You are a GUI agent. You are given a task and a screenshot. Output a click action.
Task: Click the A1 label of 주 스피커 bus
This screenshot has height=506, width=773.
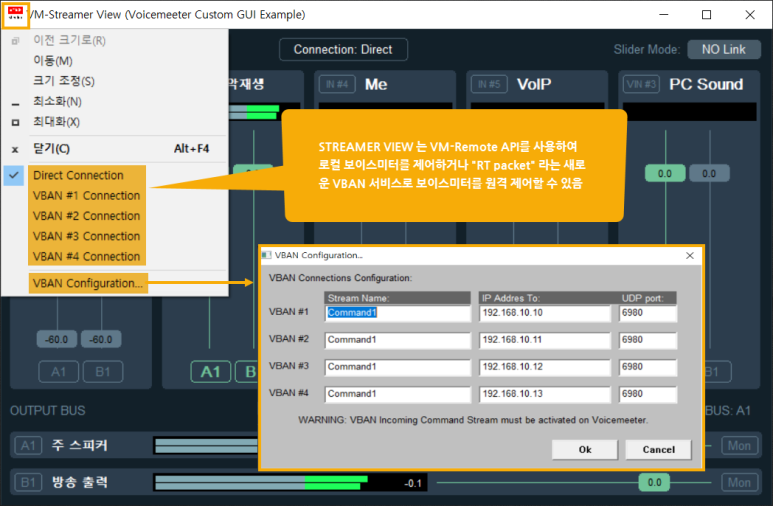coord(28,446)
